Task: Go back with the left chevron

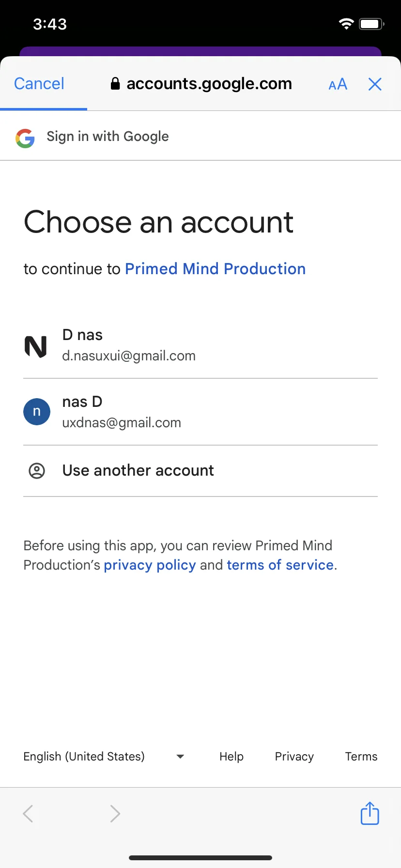Action: coord(28,814)
